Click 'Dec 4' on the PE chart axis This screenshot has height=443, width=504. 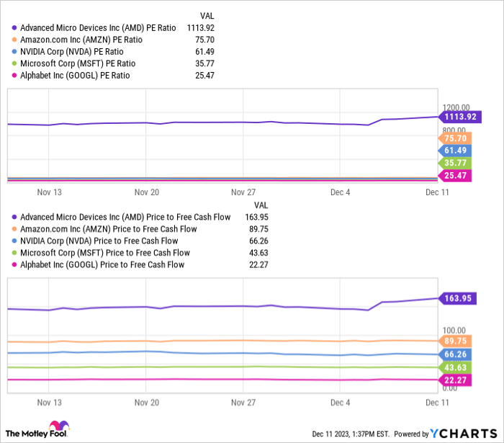click(x=340, y=192)
